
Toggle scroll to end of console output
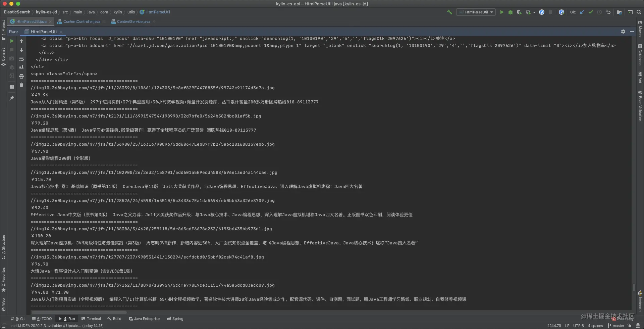21,67
